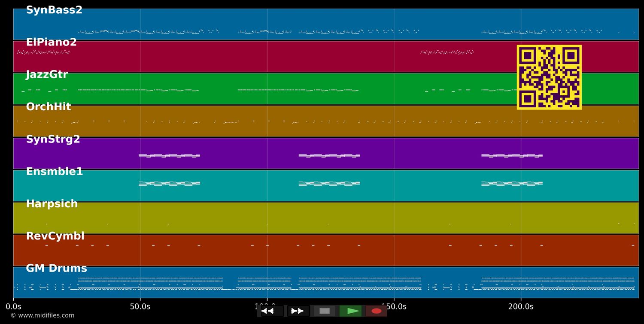Click the 0.0s timeline start label
The image size is (644, 324).
(x=13, y=307)
